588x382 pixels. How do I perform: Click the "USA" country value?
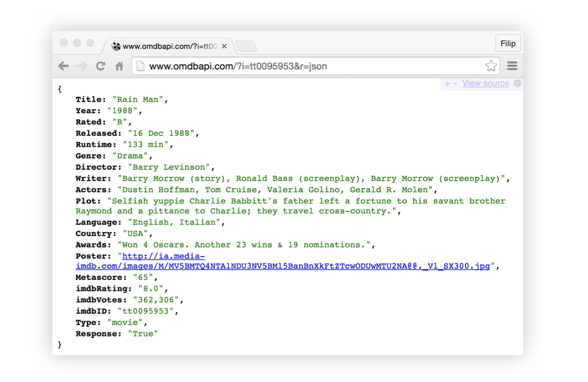(135, 234)
